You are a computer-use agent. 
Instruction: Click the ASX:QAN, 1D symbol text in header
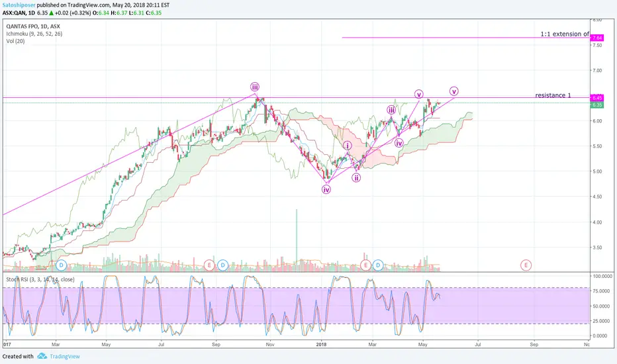tap(19, 13)
